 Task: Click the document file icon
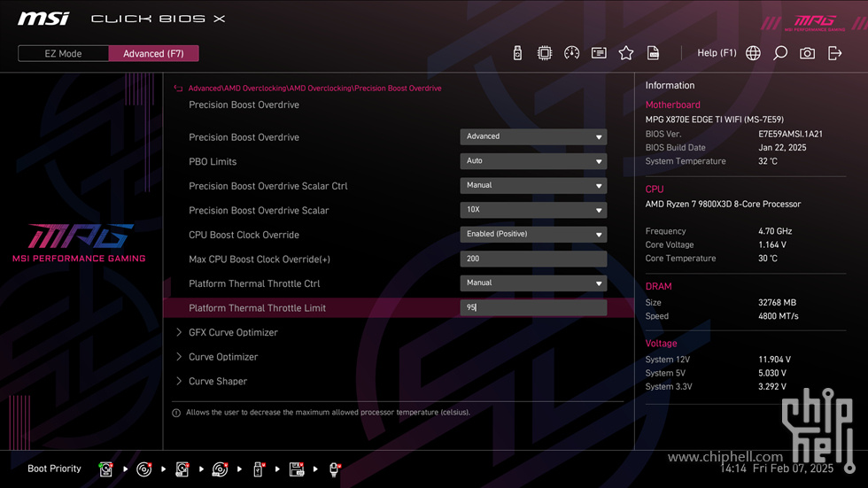[654, 53]
